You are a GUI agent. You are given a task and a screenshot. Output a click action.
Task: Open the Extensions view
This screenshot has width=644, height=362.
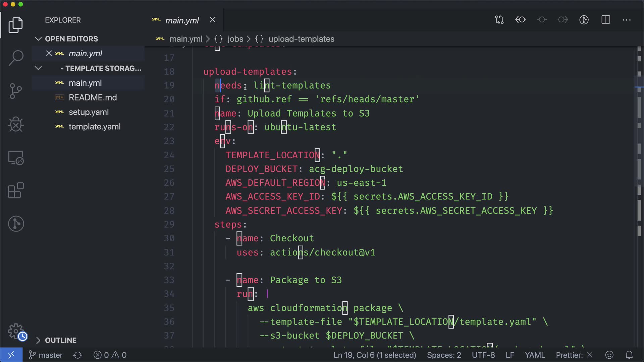[x=16, y=191]
